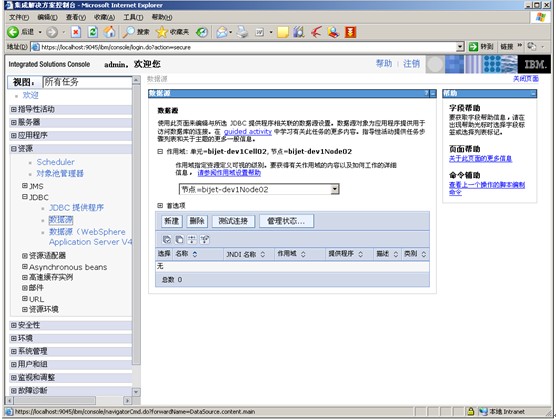Click the Refresh page icon
This screenshot has width=556, height=420.
pyautogui.click(x=93, y=32)
